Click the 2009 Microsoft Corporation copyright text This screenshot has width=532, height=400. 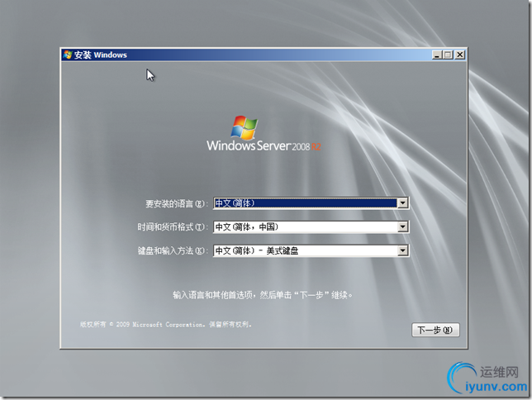point(165,324)
